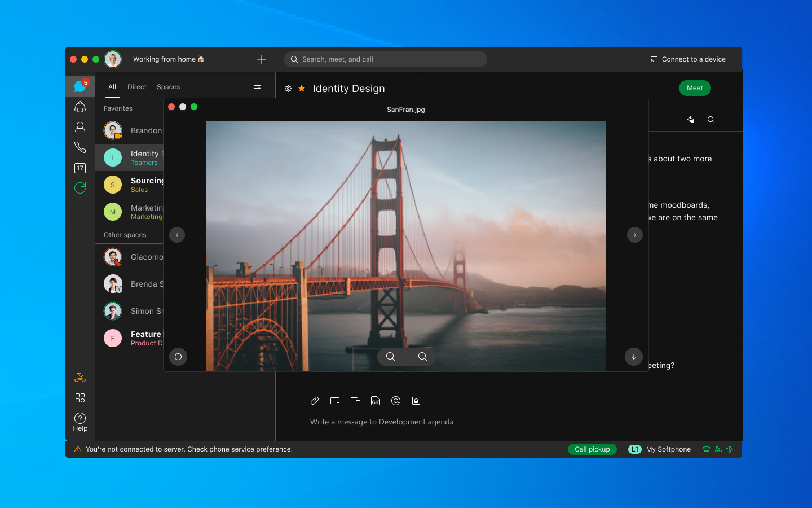Open the GIF picker

(x=376, y=401)
